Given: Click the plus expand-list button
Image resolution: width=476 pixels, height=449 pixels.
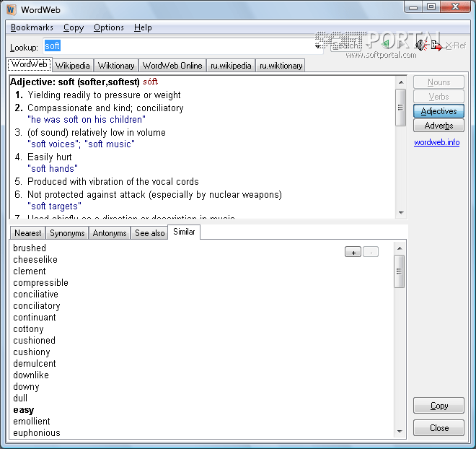Looking at the screenshot, I should (353, 252).
